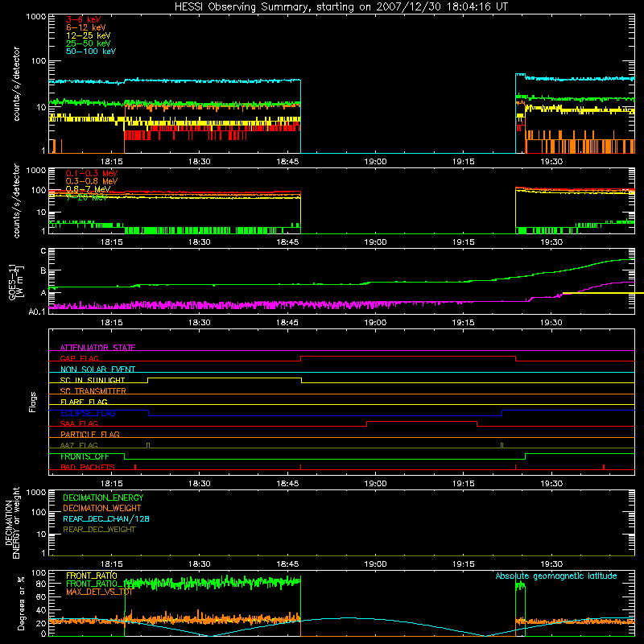
Task: Click the 18:30 time label under GOES panel
Action: [x=199, y=323]
